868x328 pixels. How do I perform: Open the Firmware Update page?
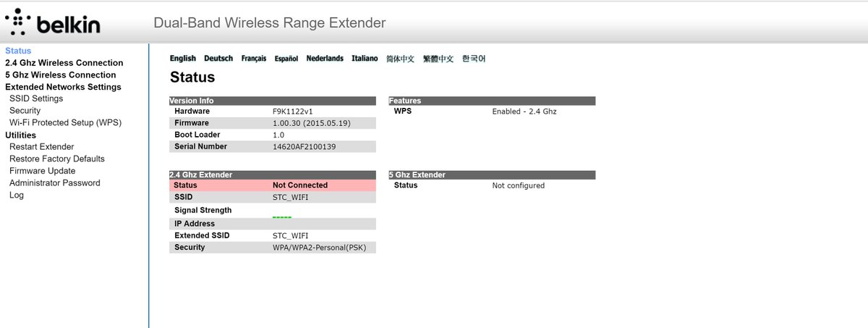click(x=43, y=171)
